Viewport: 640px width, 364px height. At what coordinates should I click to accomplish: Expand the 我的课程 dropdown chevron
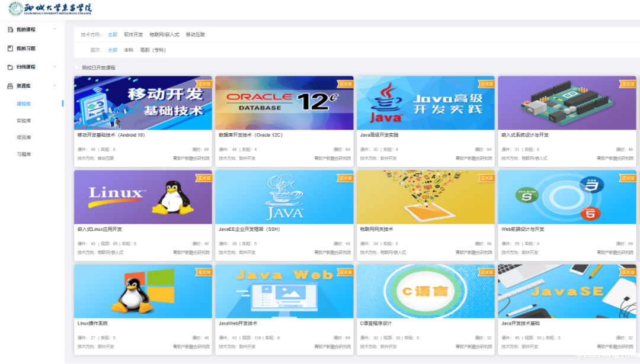(x=55, y=29)
